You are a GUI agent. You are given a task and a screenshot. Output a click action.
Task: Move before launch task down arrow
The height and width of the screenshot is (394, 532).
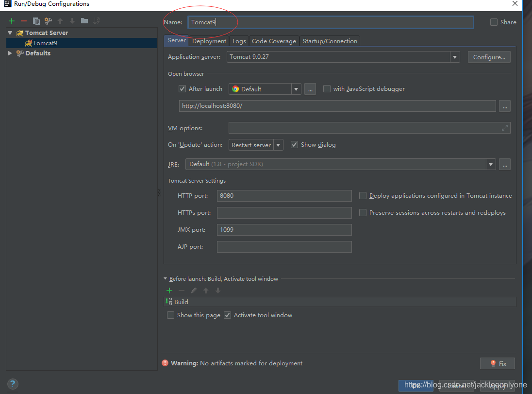coord(218,291)
